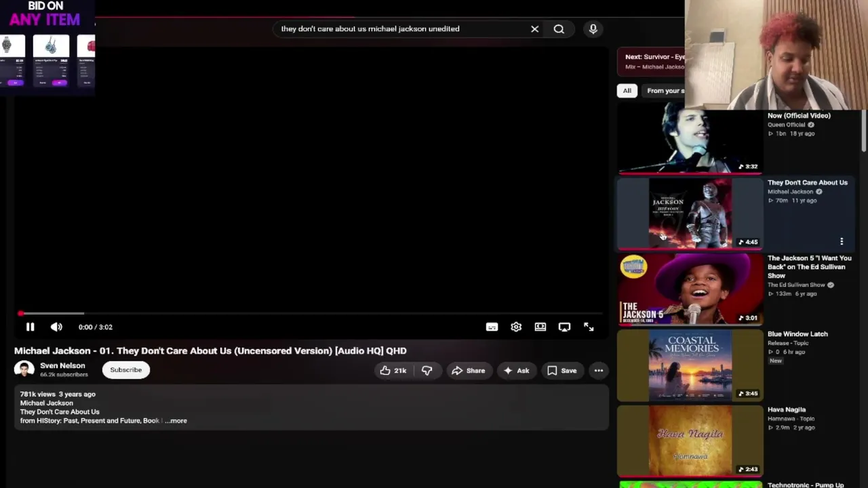
Task: Open 'Hava Nagila' video title
Action: 787,410
